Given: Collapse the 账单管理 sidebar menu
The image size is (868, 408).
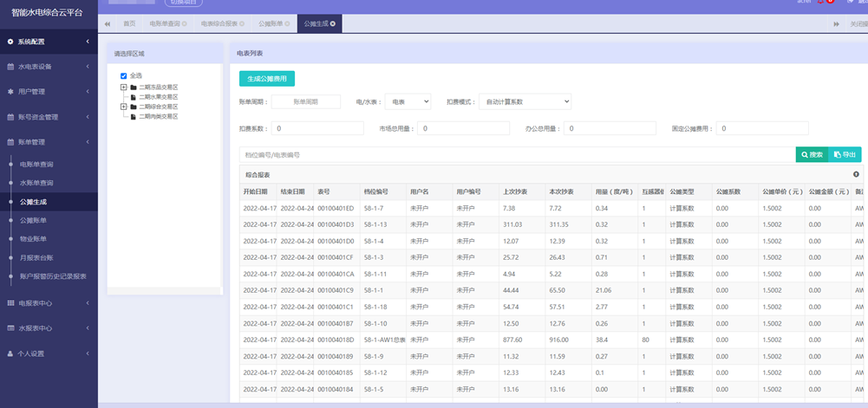Looking at the screenshot, I should pyautogui.click(x=49, y=142).
